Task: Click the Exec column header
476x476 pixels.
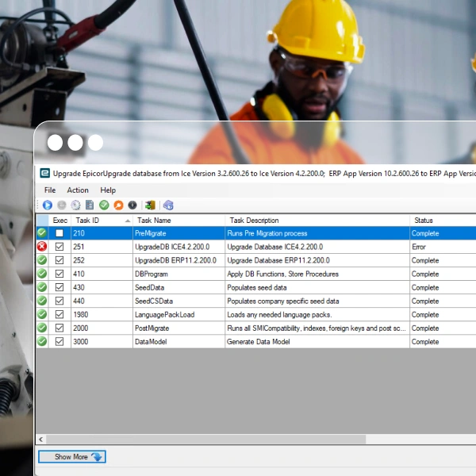Action: click(59, 221)
